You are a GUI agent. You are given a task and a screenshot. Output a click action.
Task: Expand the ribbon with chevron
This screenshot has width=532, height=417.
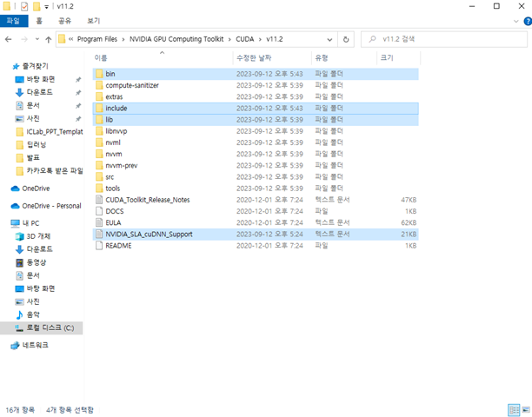(516, 21)
